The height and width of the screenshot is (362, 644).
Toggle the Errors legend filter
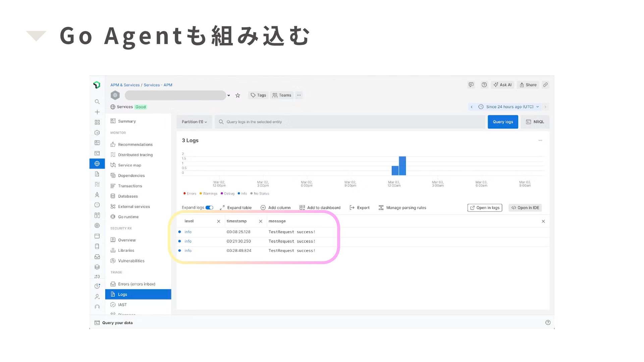tap(190, 194)
